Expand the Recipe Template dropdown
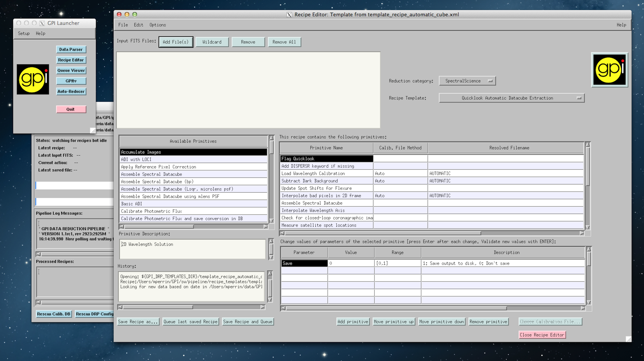 pos(511,98)
